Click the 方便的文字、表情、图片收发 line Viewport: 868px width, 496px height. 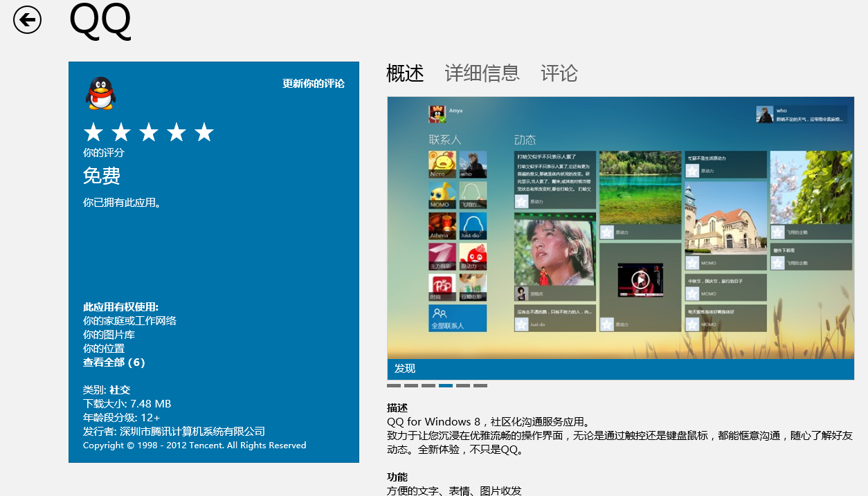454,490
